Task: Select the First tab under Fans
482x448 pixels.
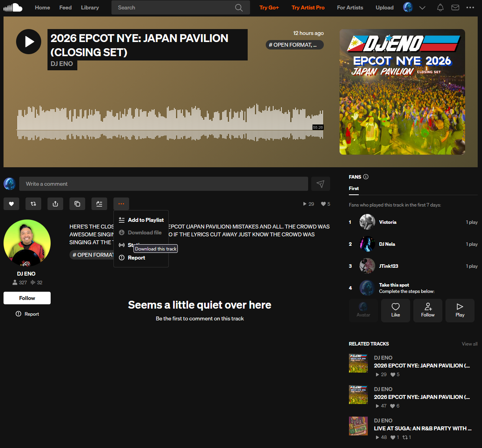Action: (354, 188)
